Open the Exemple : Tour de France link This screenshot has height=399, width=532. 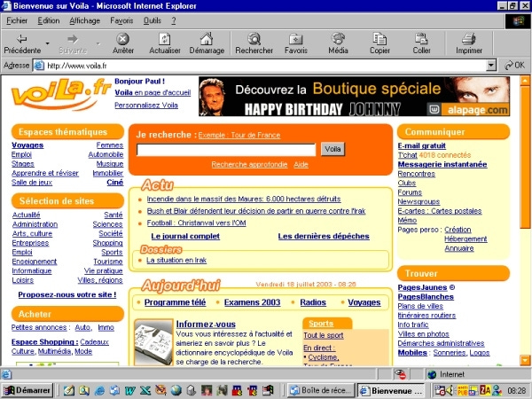click(x=239, y=135)
